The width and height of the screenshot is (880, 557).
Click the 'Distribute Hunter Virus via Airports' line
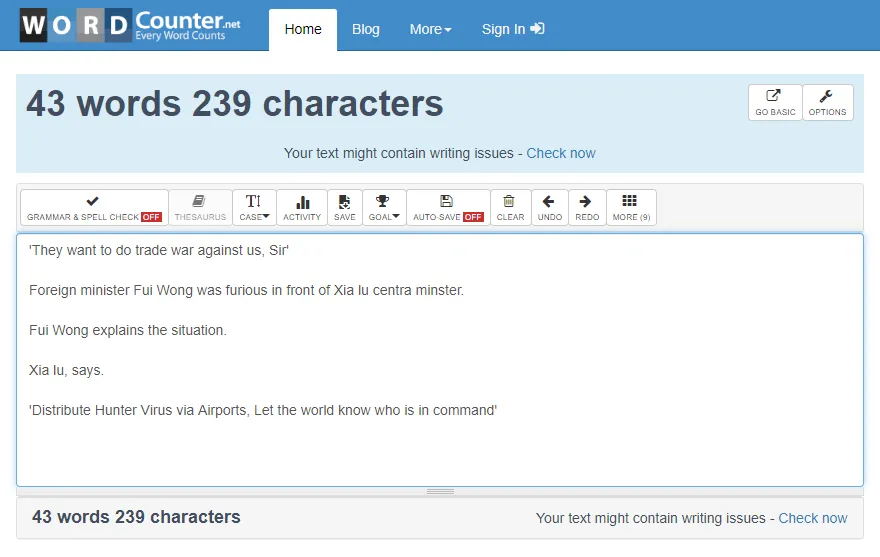tap(263, 410)
